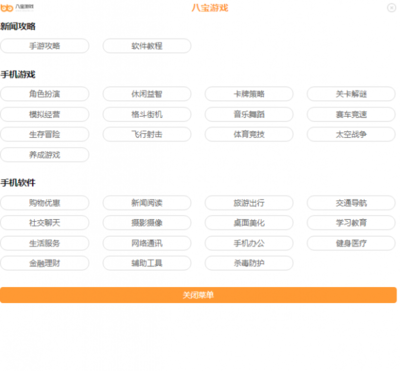Select the 旅游出行 software category
This screenshot has width=400, height=371.
pyautogui.click(x=249, y=203)
